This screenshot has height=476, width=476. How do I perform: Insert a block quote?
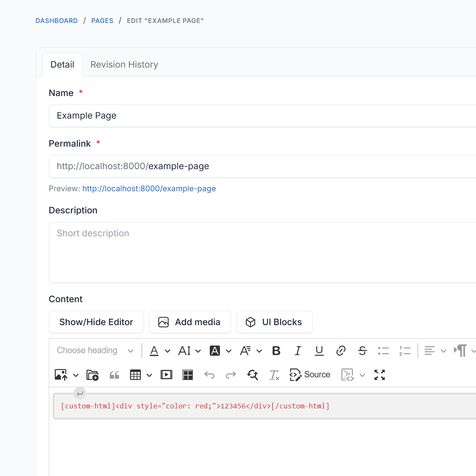pyautogui.click(x=114, y=375)
